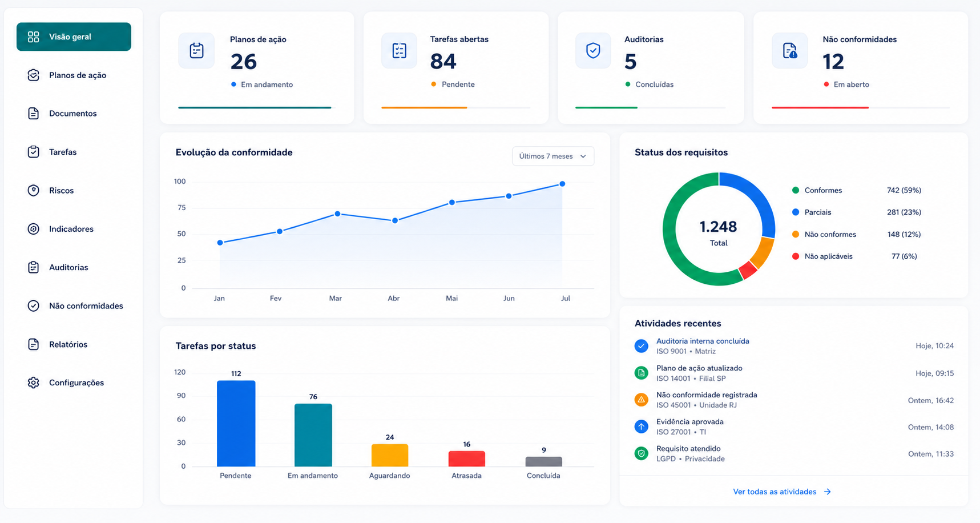The height and width of the screenshot is (523, 980).
Task: Click the 742 (59%) Conformes value
Action: tap(904, 190)
